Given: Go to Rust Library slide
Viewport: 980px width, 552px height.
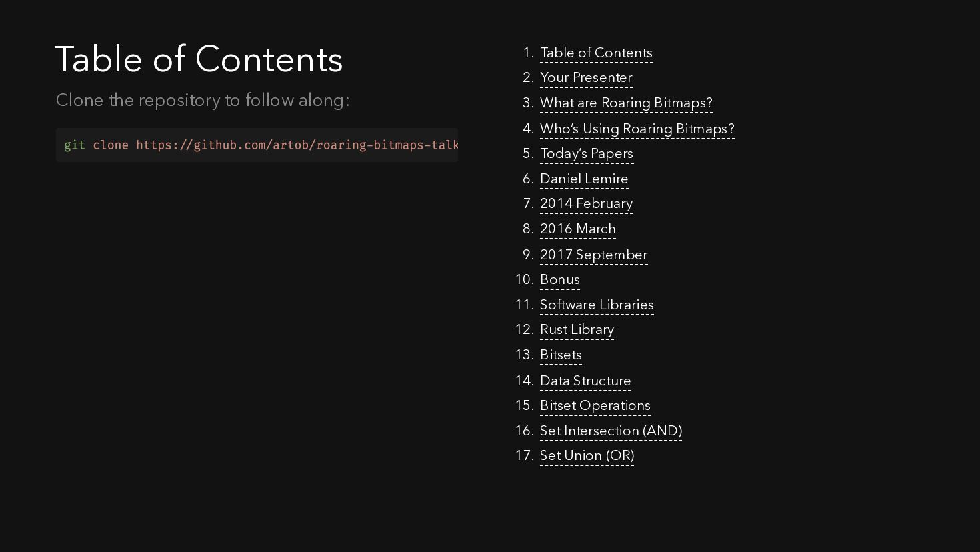Looking at the screenshot, I should click(x=577, y=330).
